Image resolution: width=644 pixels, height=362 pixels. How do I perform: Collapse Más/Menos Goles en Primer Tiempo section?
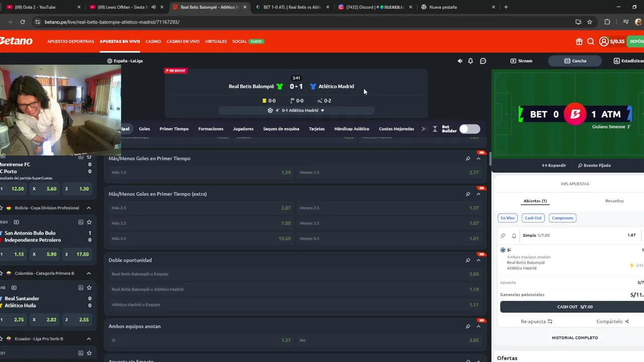(478, 158)
